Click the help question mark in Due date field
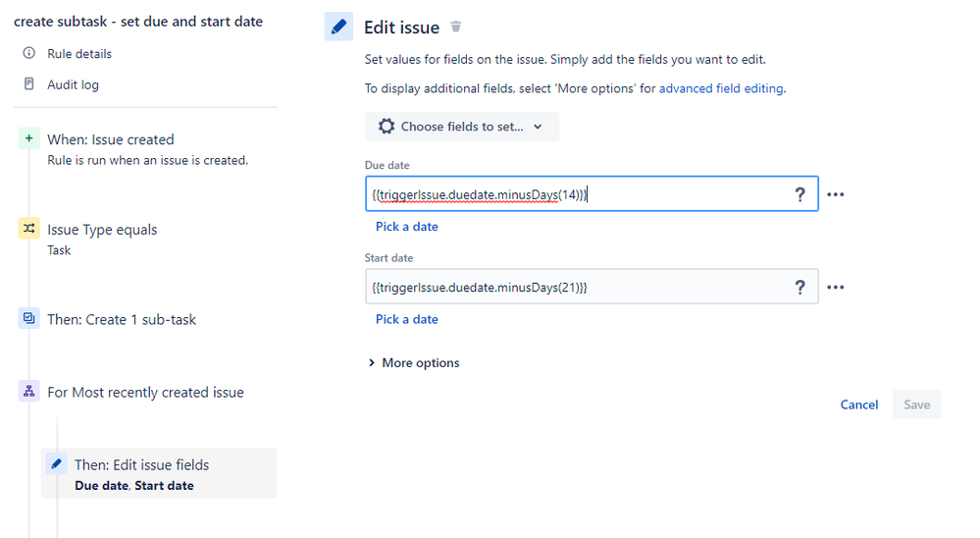980x538 pixels. [x=800, y=194]
